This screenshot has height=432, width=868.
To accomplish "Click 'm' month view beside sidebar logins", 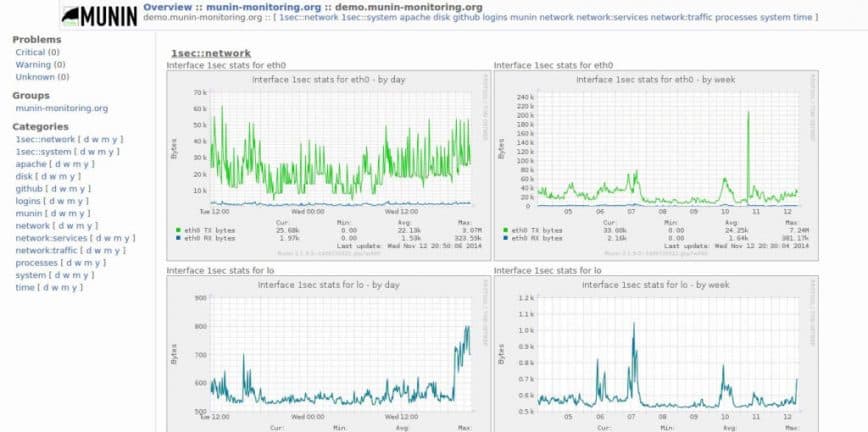I will (x=71, y=201).
